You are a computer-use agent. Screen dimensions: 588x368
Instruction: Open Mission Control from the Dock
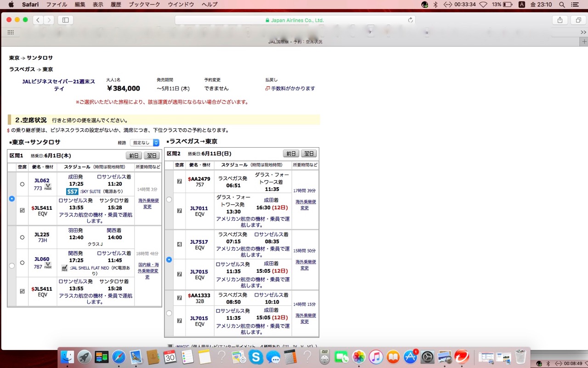pyautogui.click(x=102, y=357)
